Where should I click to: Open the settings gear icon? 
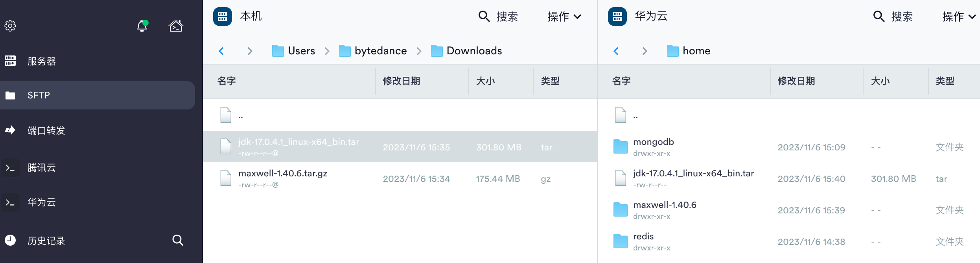pyautogui.click(x=10, y=26)
